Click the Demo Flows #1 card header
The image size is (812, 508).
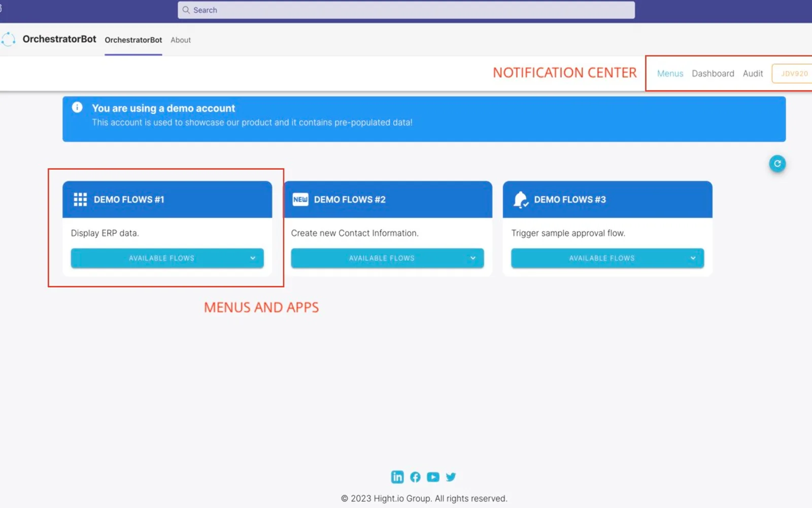(x=167, y=200)
